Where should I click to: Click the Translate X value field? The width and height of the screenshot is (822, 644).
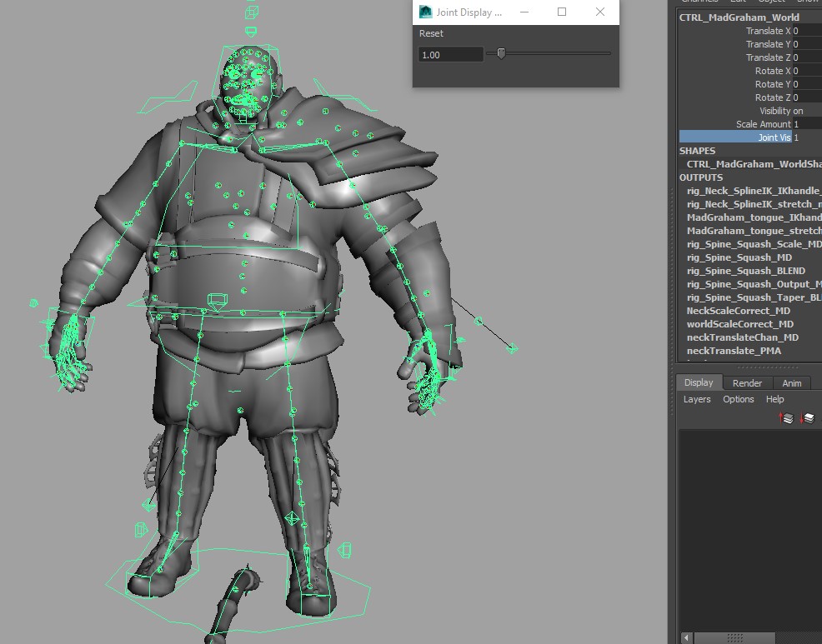[x=807, y=31]
